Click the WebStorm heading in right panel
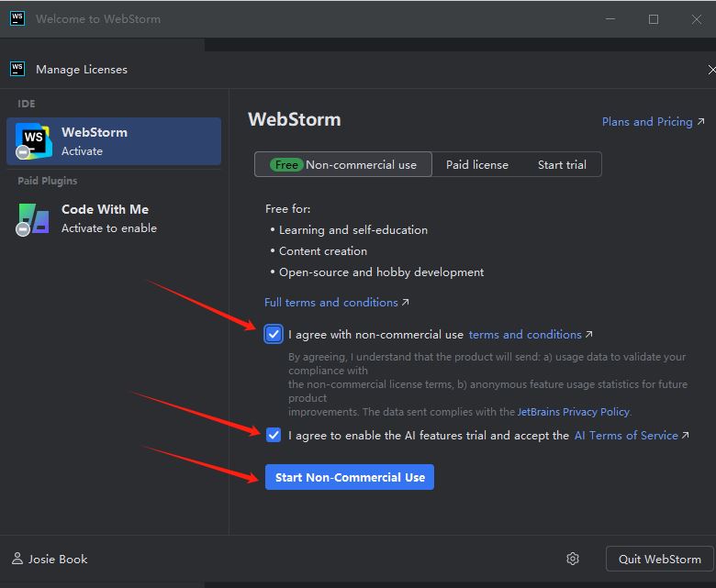 (x=295, y=119)
